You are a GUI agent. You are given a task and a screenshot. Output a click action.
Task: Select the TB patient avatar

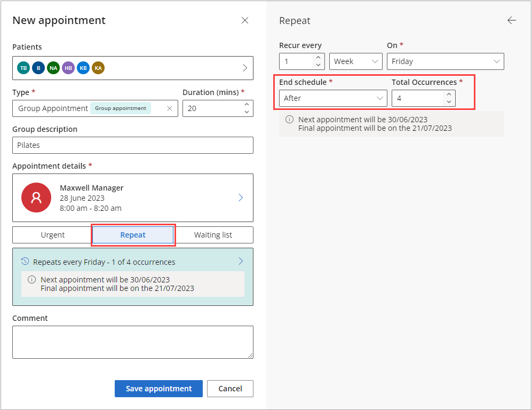tap(23, 68)
